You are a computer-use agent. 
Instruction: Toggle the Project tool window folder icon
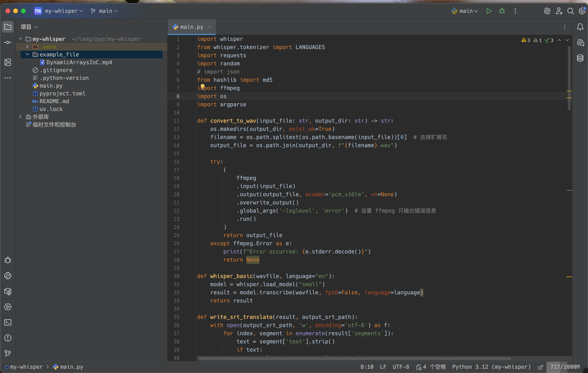tap(8, 27)
